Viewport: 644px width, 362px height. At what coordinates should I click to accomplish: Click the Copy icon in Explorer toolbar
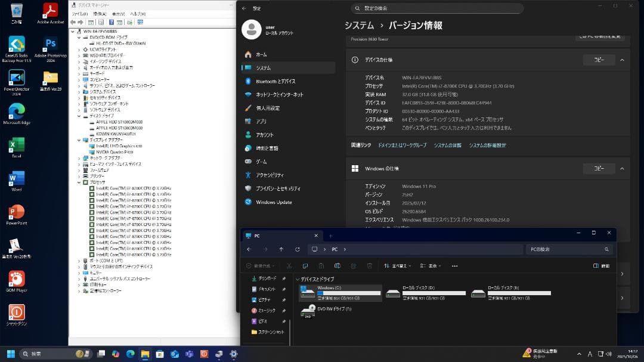(x=306, y=266)
